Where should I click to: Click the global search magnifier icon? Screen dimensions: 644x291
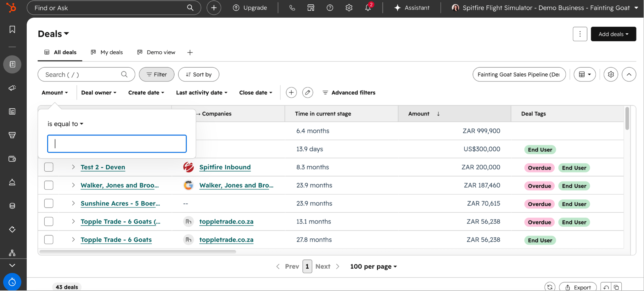[x=190, y=8]
